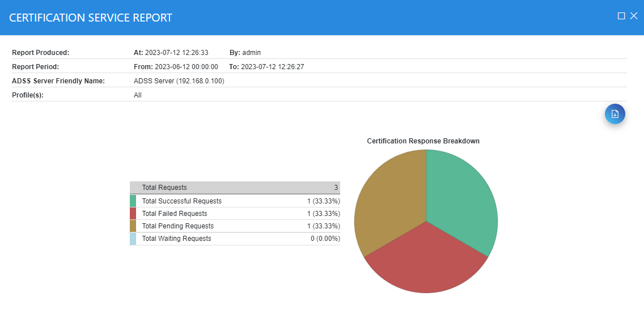Select the Total Failed Requests label
The image size is (644, 314).
(175, 214)
